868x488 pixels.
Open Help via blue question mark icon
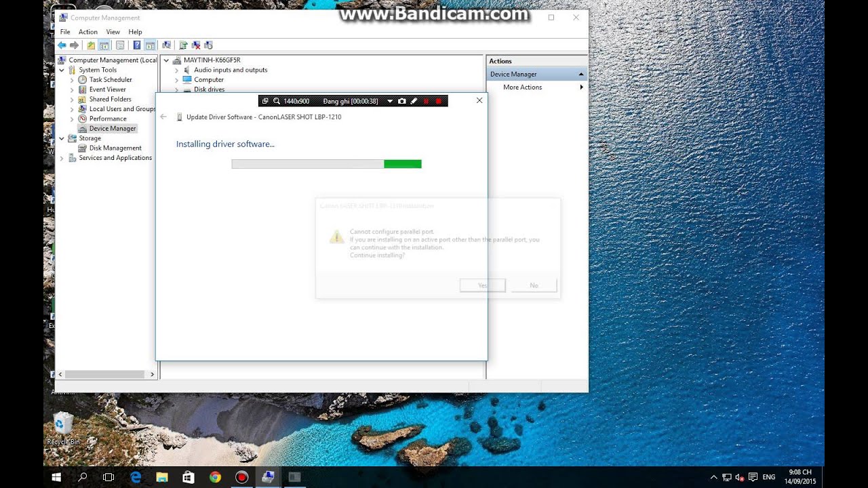(136, 45)
